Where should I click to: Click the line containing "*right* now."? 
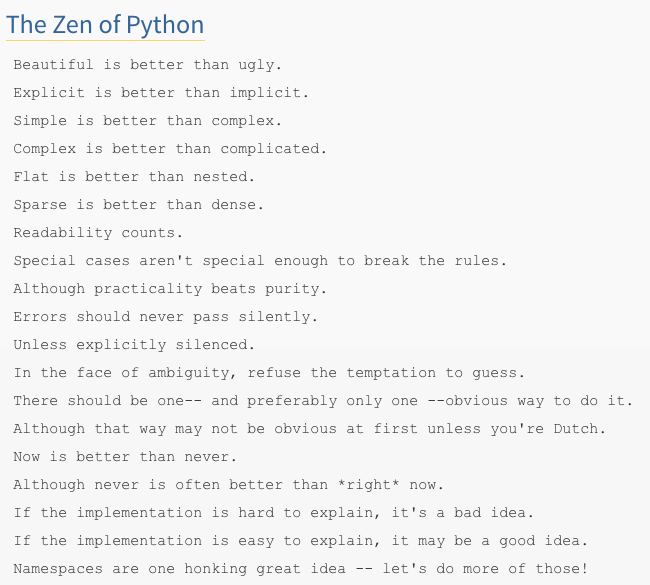point(229,485)
